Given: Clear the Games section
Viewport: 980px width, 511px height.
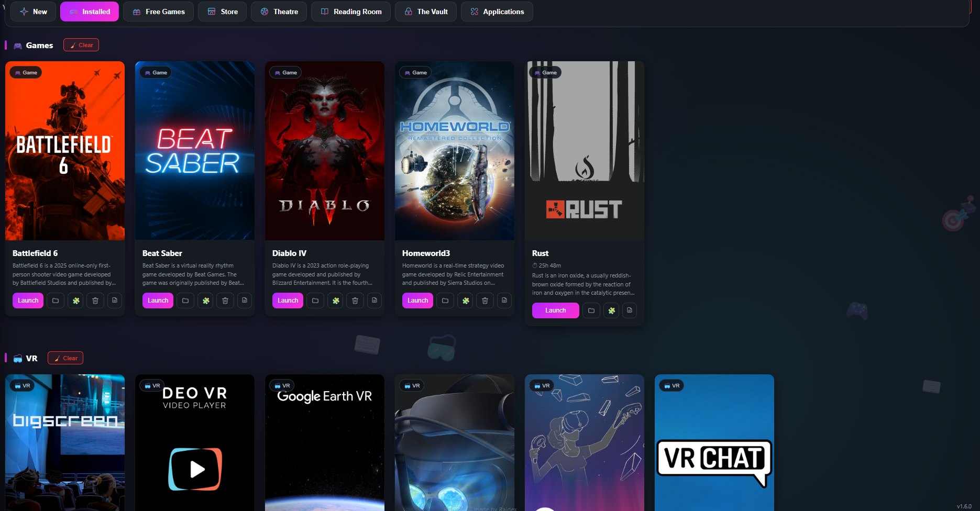Looking at the screenshot, I should 81,45.
